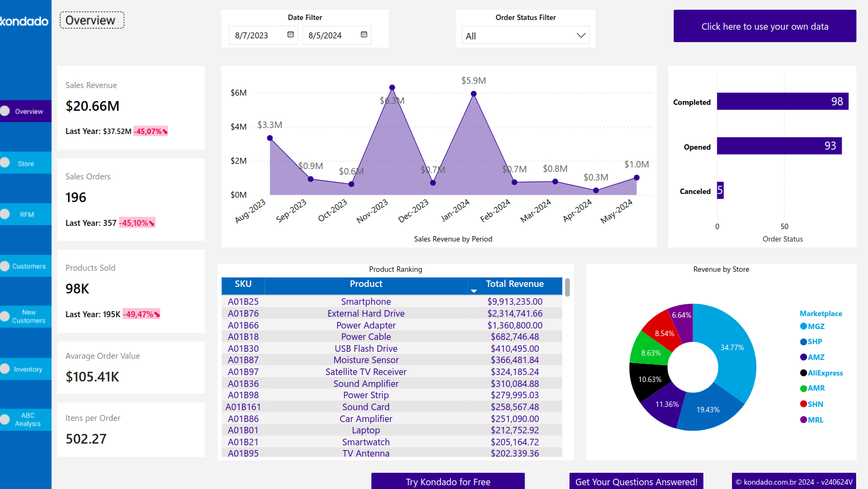Click the kondado logo
868x489 pixels.
24,22
